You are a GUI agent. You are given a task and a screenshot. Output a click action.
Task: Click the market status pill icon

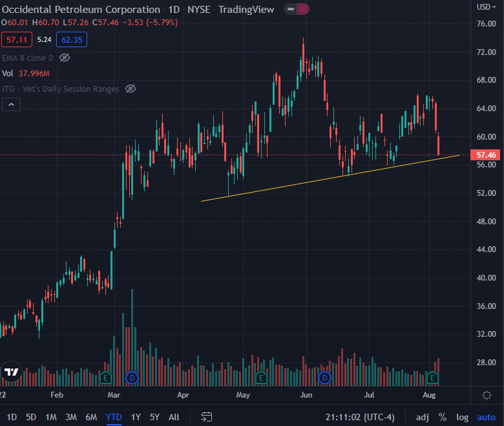[x=297, y=9]
